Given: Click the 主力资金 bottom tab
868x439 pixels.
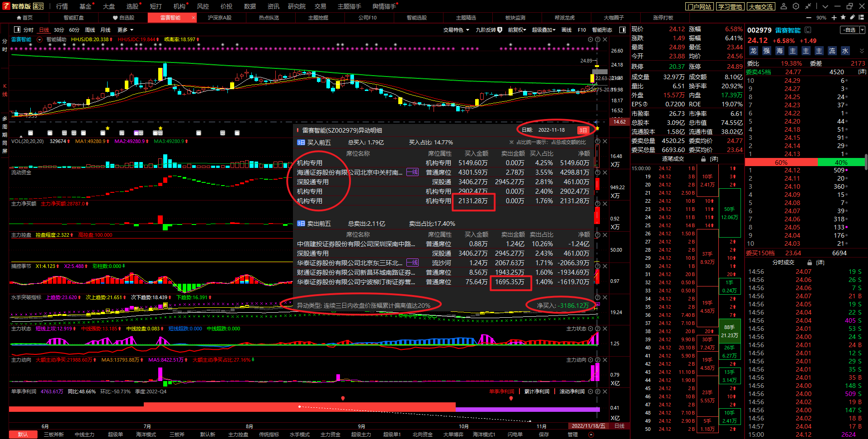Looking at the screenshot, I should pyautogui.click(x=330, y=434).
